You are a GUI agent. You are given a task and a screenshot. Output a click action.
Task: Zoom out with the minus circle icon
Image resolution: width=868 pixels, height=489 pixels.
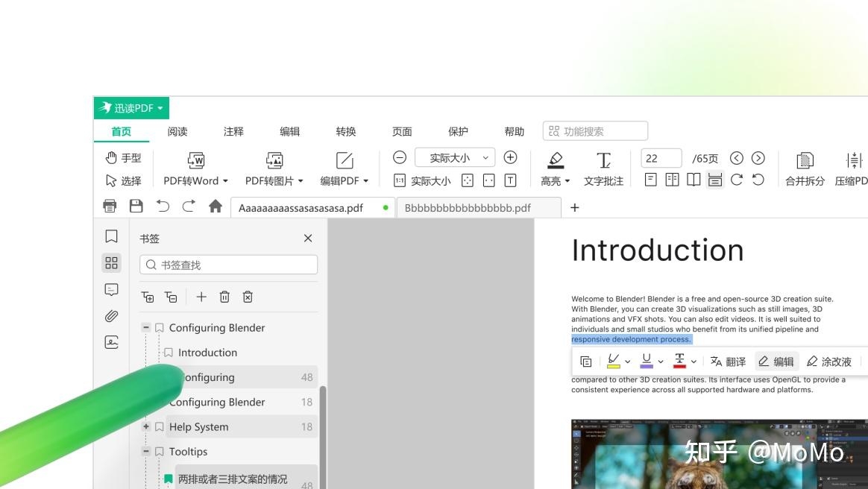point(400,157)
